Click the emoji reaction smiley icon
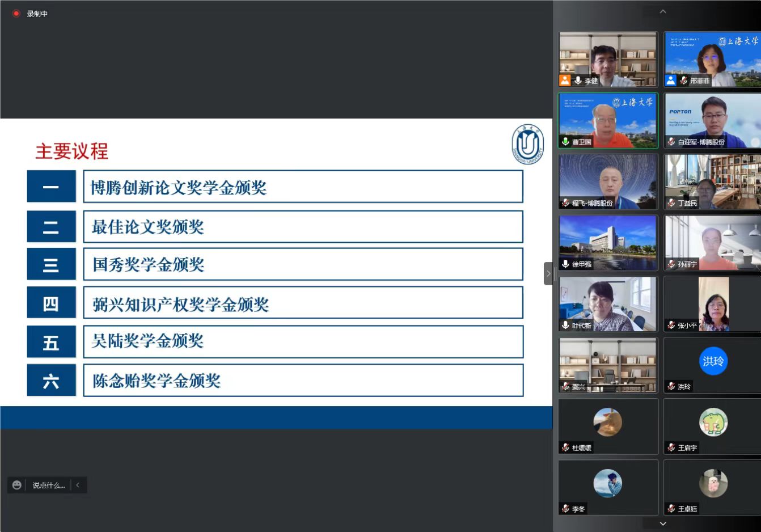 click(x=17, y=485)
